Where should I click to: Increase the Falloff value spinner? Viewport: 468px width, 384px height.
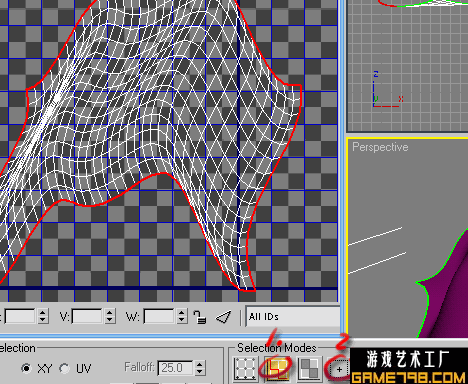199,364
